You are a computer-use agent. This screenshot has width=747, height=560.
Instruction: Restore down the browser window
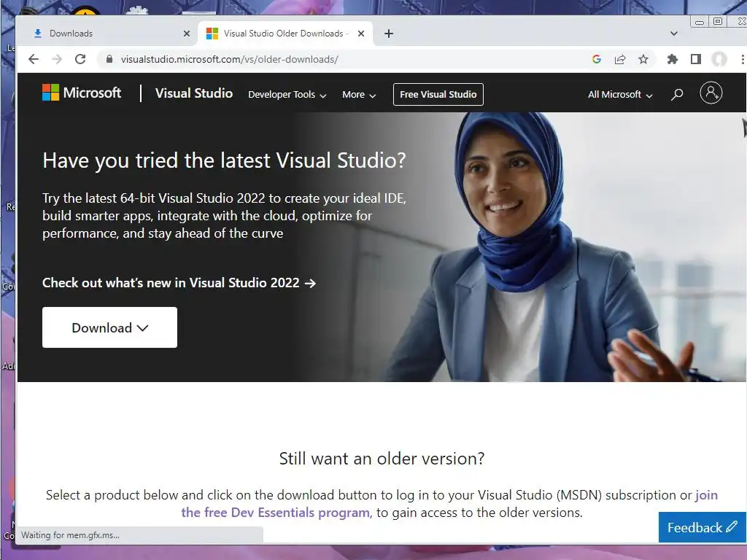pyautogui.click(x=718, y=21)
